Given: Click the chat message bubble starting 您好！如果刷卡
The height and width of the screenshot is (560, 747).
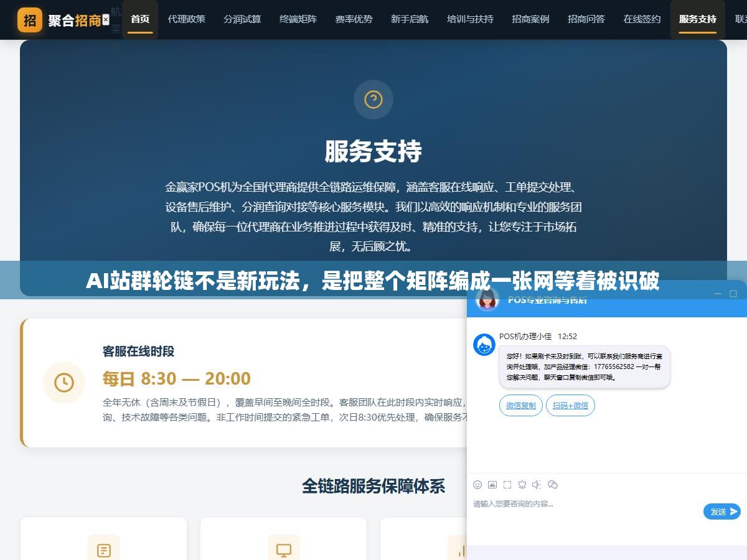Looking at the screenshot, I should point(585,367).
